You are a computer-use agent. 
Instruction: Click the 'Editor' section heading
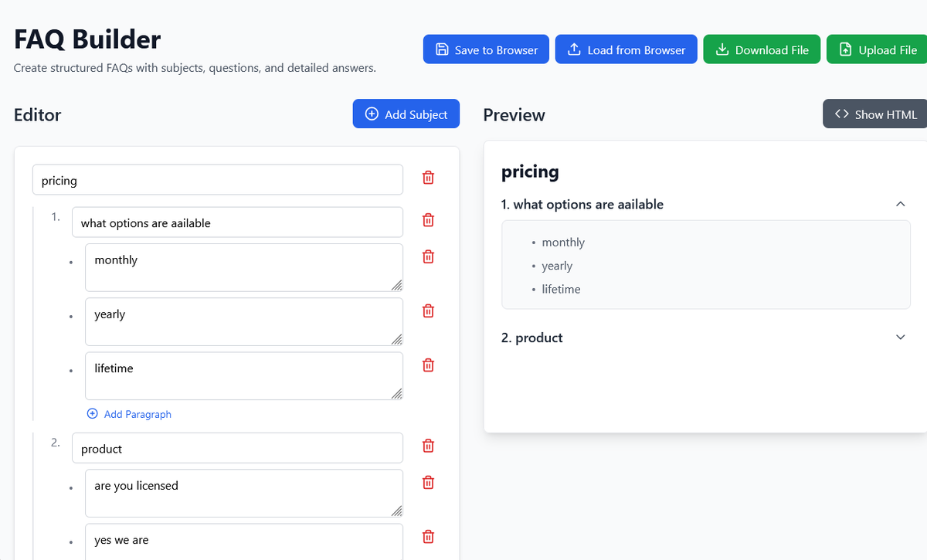coord(37,115)
